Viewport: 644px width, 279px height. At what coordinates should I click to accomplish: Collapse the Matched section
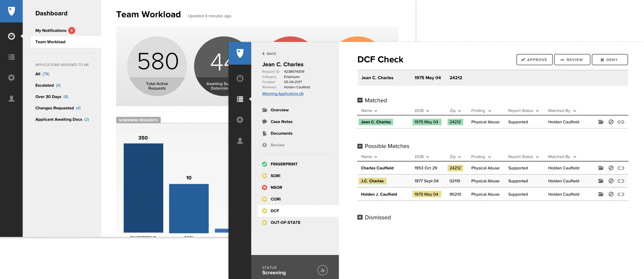[360, 100]
